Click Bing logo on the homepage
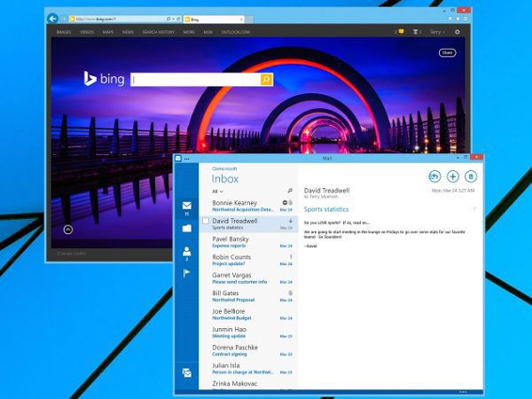This screenshot has height=399, width=532. tap(104, 79)
